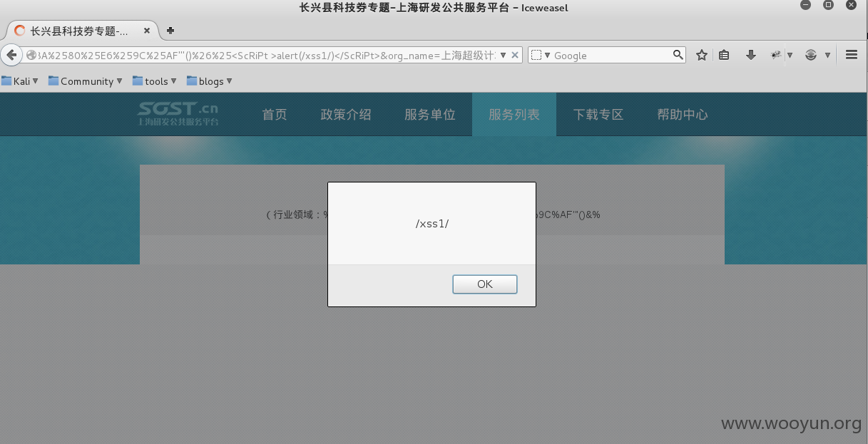Expand the proxy extension dropdown arrow

(x=827, y=55)
